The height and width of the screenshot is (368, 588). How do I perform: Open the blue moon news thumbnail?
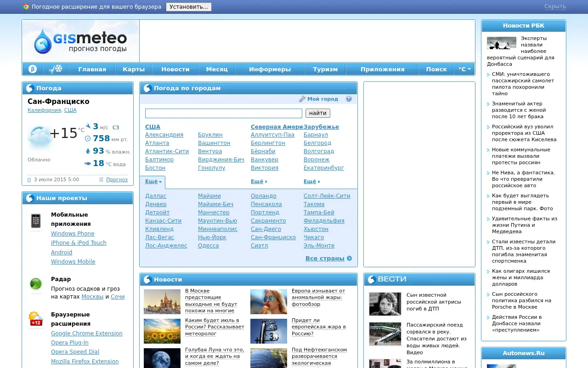(162, 358)
